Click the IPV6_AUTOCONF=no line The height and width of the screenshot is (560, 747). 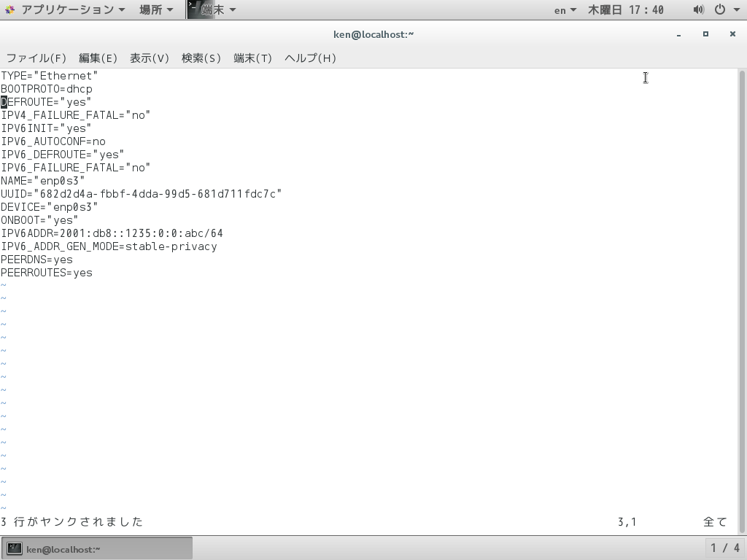point(53,141)
